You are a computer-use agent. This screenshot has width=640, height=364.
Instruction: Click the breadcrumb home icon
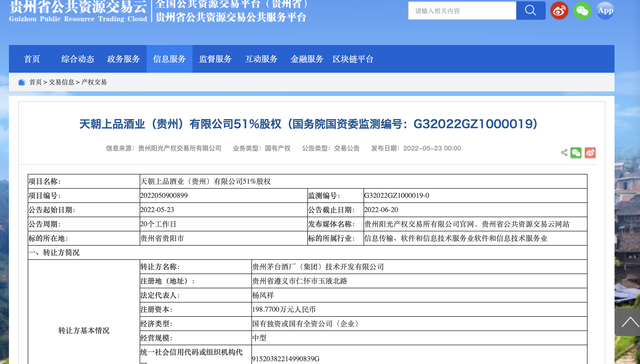(22, 82)
